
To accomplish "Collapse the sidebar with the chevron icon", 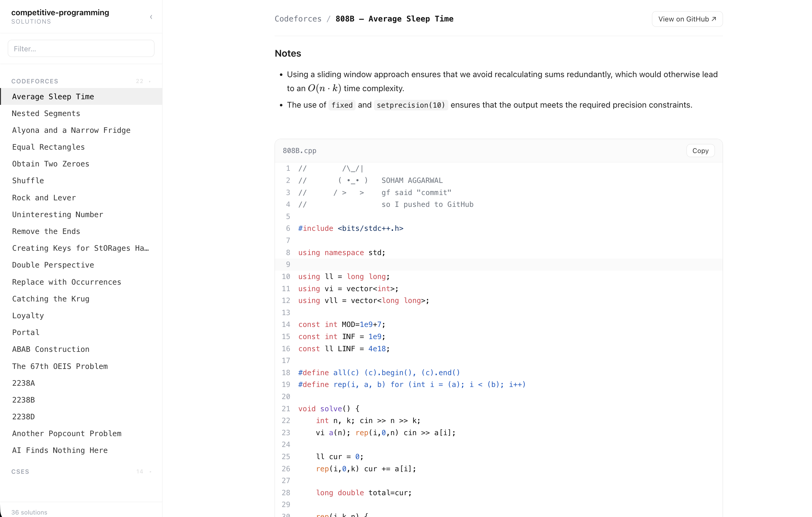I will (151, 17).
